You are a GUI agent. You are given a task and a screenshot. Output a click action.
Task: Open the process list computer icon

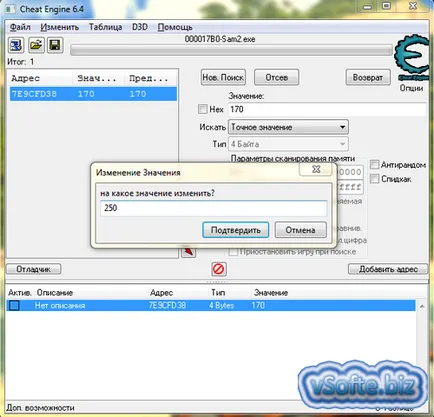click(16, 45)
